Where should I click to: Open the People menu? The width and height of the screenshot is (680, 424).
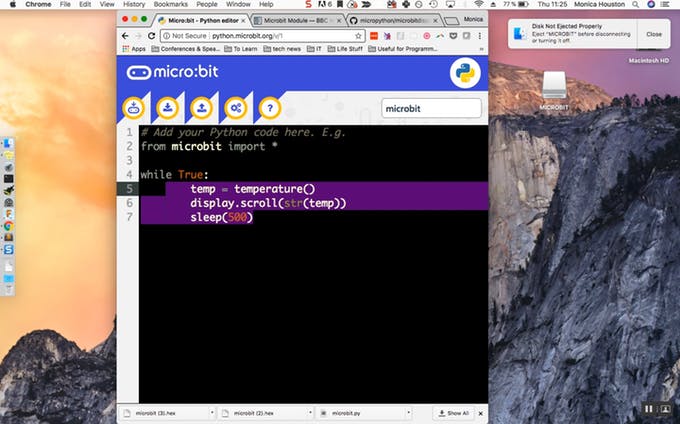pos(207,4)
